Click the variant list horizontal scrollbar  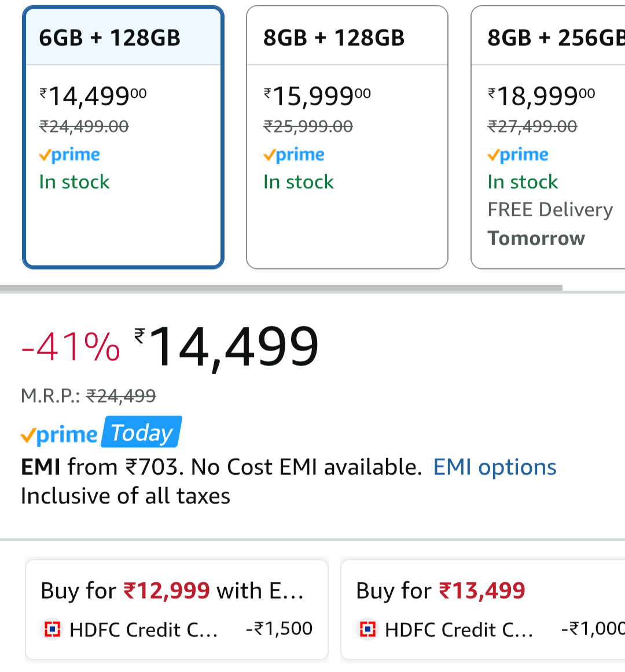[281, 288]
